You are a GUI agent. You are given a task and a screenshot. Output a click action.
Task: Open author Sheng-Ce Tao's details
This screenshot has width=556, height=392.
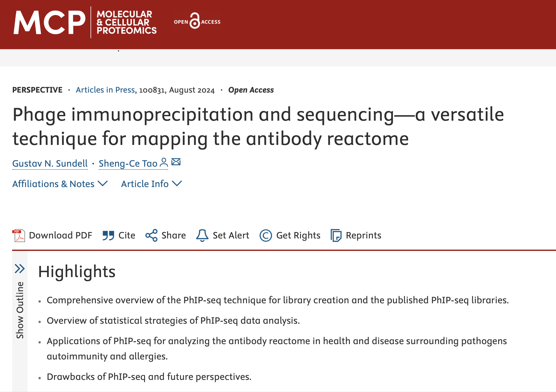[x=128, y=163]
